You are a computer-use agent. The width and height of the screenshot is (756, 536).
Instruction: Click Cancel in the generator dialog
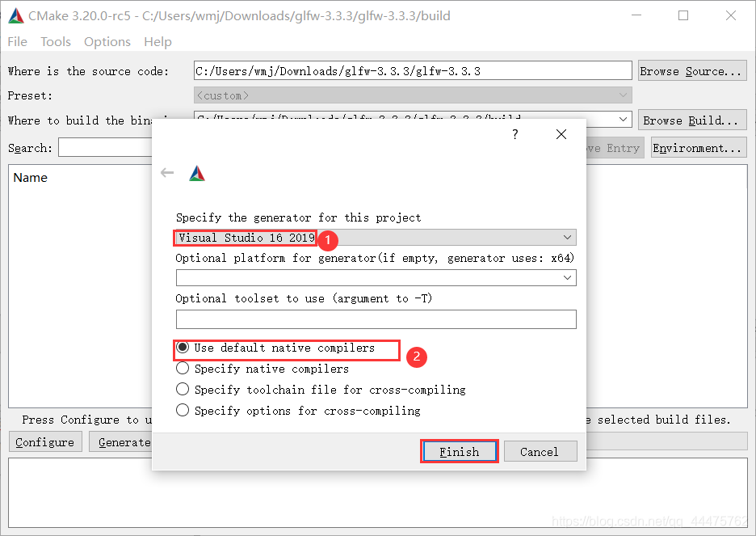point(540,452)
